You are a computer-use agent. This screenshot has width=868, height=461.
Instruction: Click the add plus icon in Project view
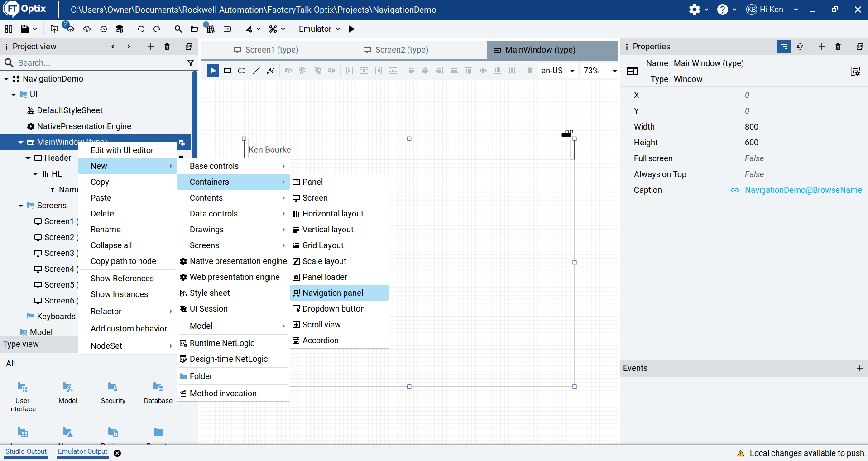pos(151,47)
